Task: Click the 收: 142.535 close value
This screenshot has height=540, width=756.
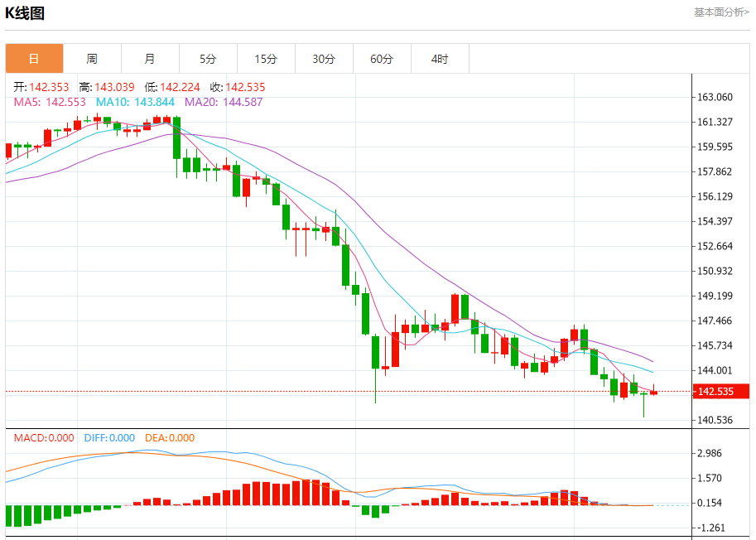Action: [x=237, y=87]
